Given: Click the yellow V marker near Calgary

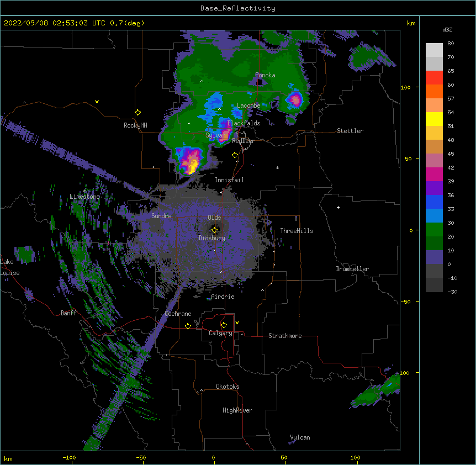Looking at the screenshot, I should pyautogui.click(x=237, y=323).
